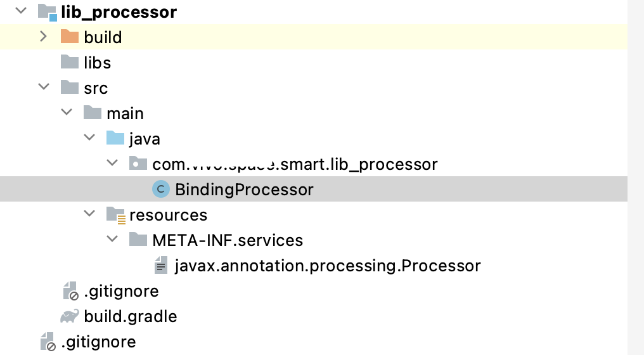The width and height of the screenshot is (644, 355).
Task: Collapse the src folder
Action: [x=44, y=87]
